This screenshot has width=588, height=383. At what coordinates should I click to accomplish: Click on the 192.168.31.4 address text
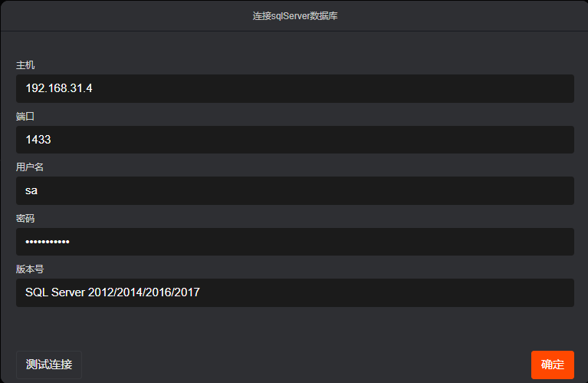[x=59, y=88]
